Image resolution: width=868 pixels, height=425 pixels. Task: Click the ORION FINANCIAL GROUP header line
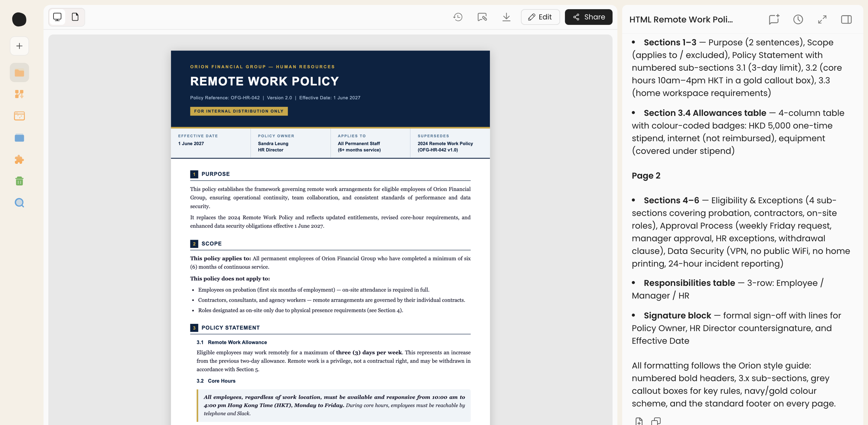point(262,67)
